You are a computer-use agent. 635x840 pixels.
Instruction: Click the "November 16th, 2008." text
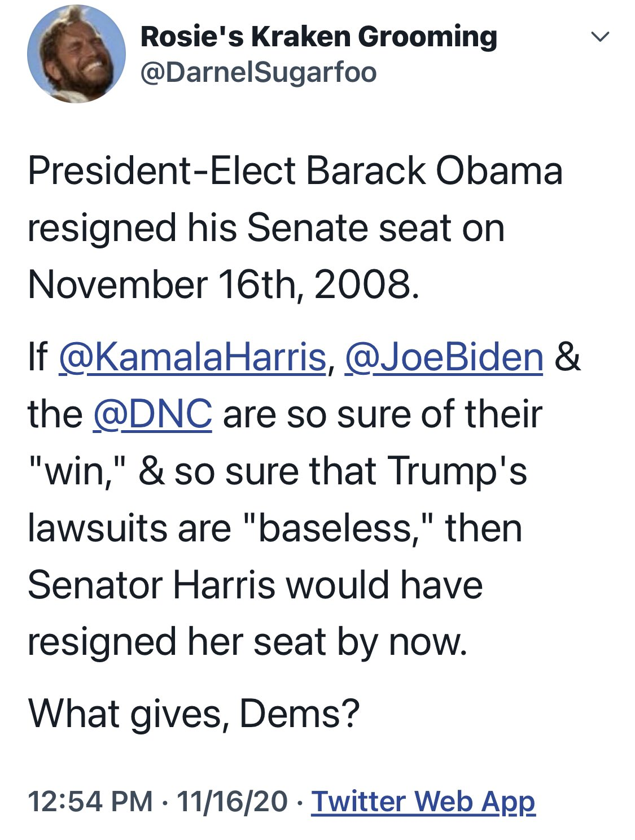224,285
